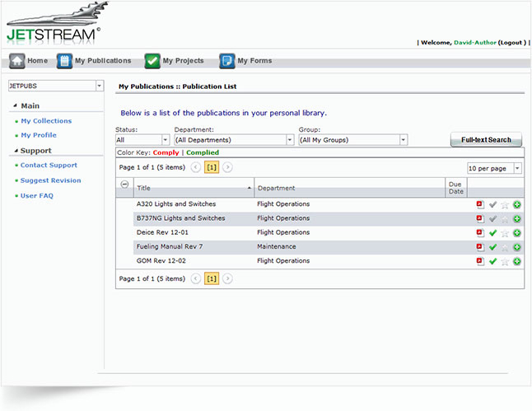The height and width of the screenshot is (411, 532).
Task: Open PDF icon for A320 Lights and Switches
Action: (480, 204)
